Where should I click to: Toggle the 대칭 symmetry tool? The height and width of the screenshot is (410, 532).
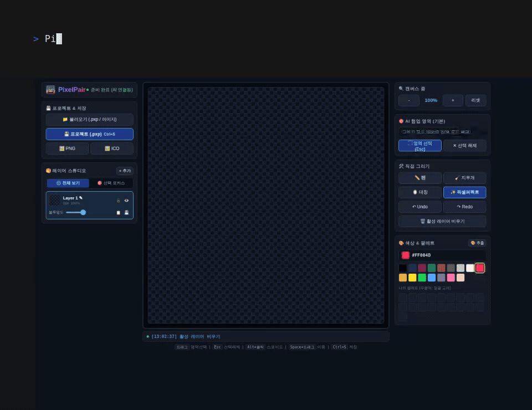[420, 192]
